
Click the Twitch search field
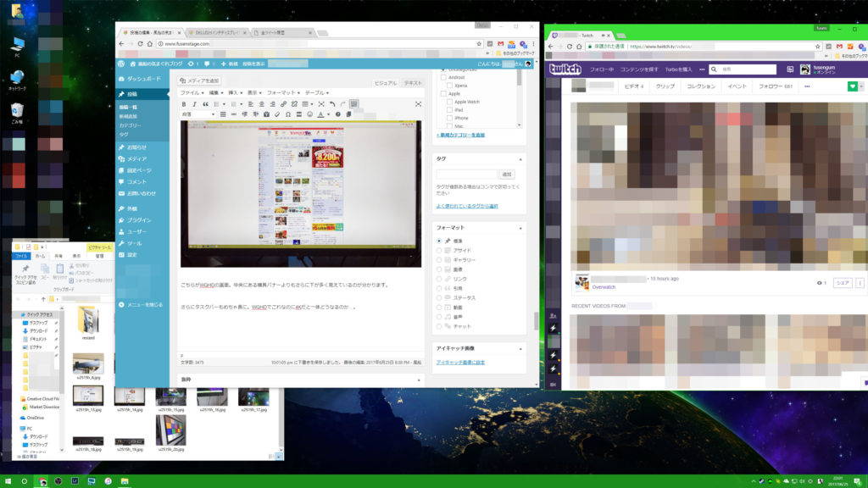(x=743, y=69)
